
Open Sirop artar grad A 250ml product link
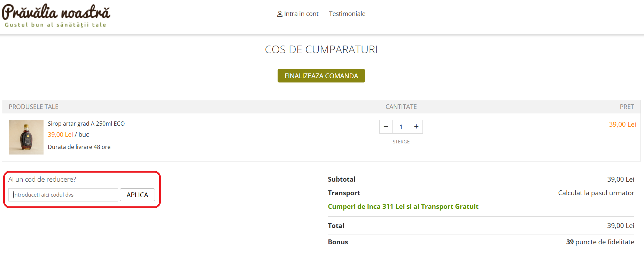pos(86,124)
